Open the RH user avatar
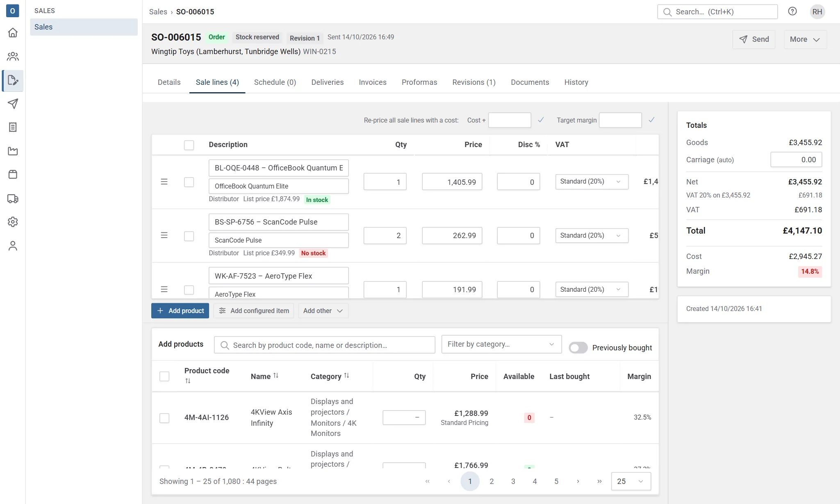The height and width of the screenshot is (504, 840). click(817, 11)
